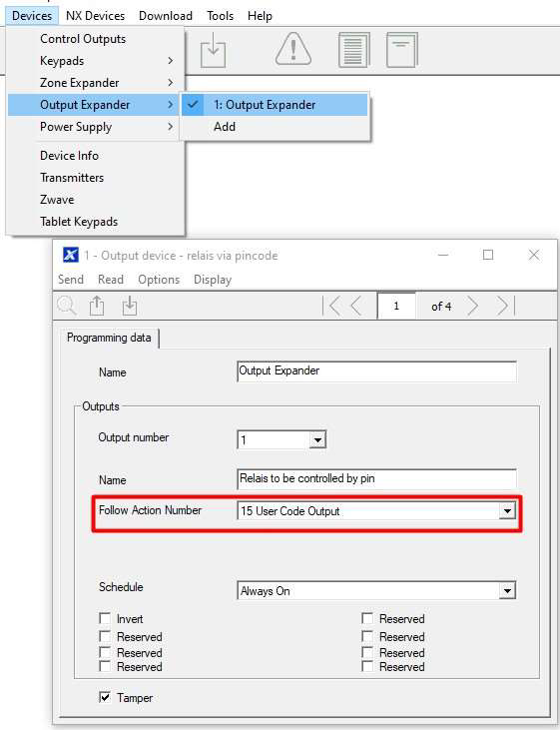Jump to the first record arrow
Viewport: 560px width, 730px height.
coord(331,306)
